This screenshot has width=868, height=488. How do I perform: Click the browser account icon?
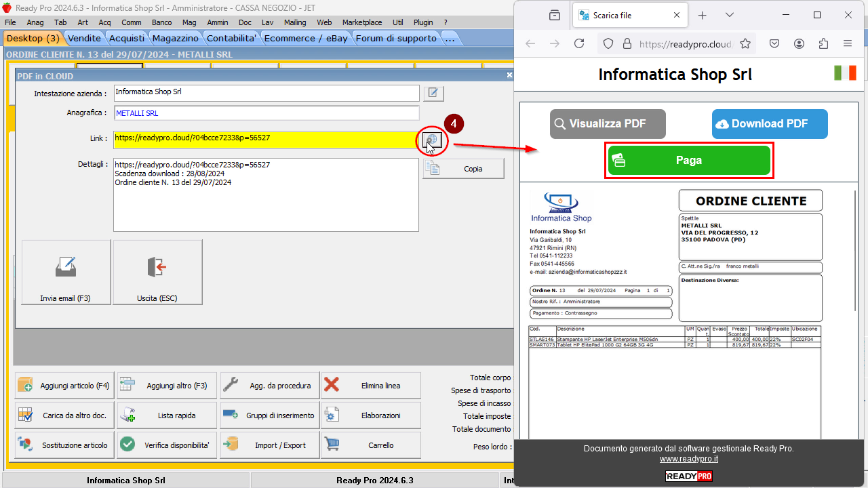(x=799, y=43)
